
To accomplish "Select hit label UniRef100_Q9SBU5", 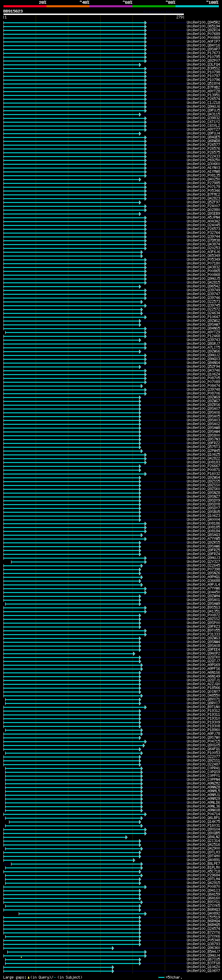I will (x=203, y=512).
